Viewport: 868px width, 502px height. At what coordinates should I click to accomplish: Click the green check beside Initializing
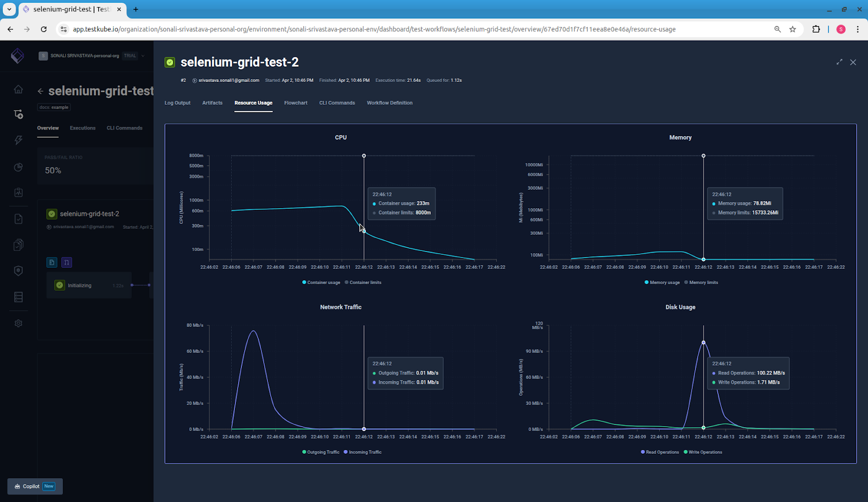point(60,285)
